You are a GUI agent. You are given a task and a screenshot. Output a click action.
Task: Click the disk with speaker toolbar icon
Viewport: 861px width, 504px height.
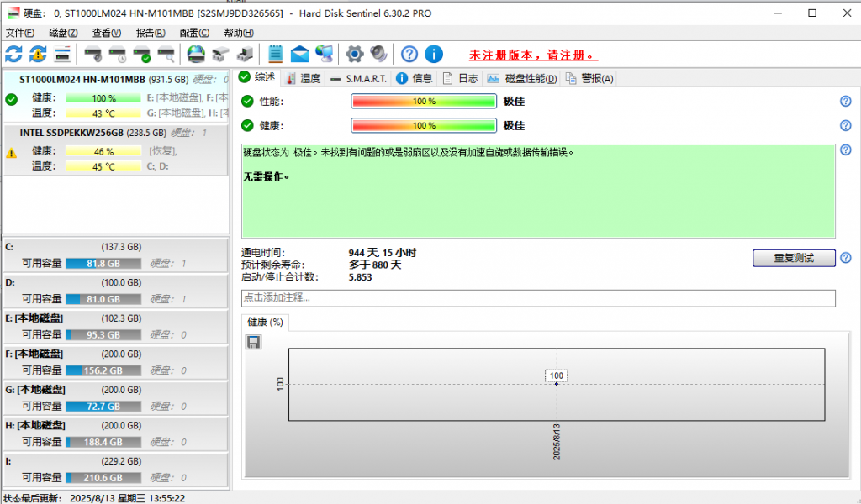click(92, 55)
